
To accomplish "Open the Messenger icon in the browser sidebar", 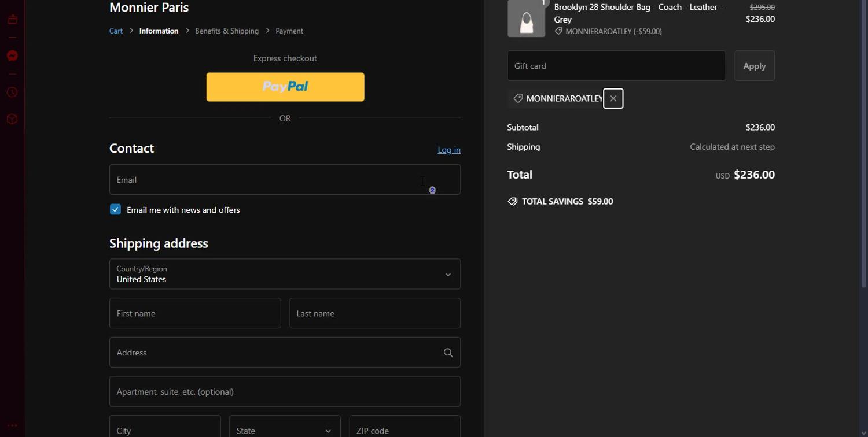I will pyautogui.click(x=12, y=56).
